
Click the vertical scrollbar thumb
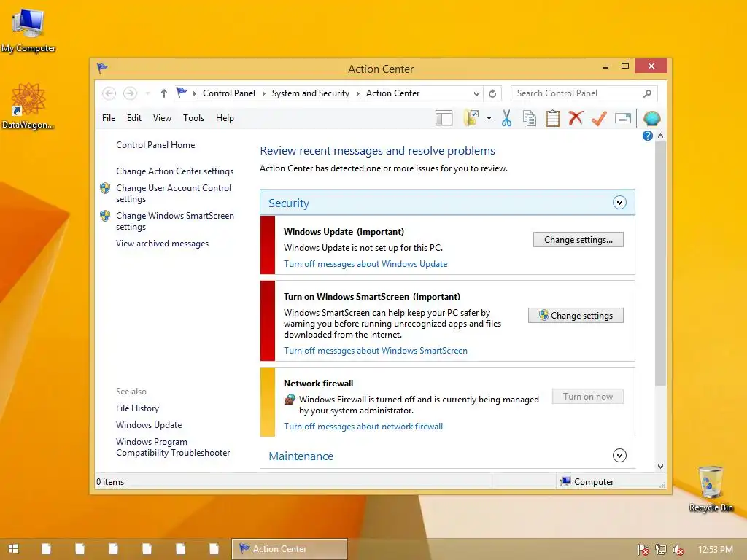[x=660, y=263]
